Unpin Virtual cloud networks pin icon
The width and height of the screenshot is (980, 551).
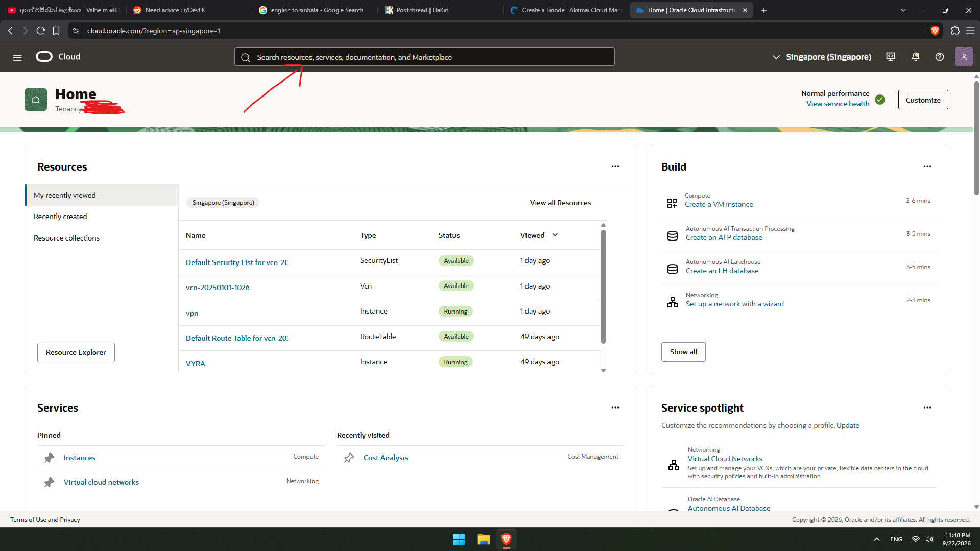click(x=49, y=482)
